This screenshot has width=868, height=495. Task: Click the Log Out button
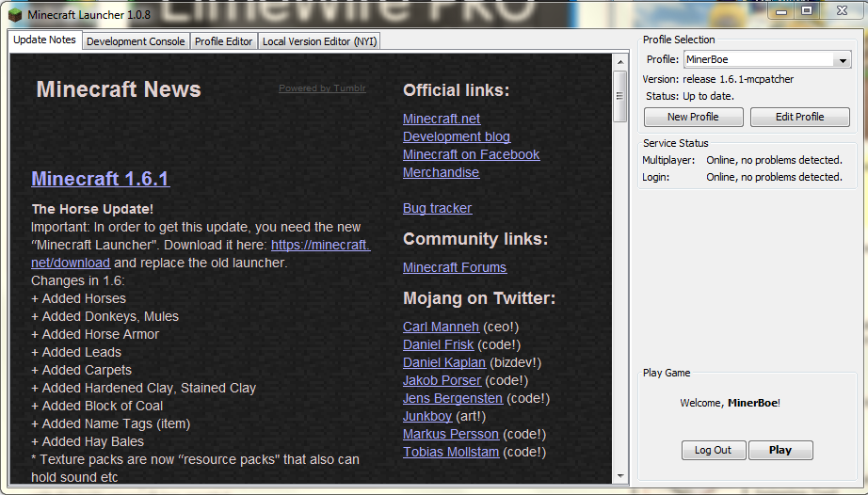[713, 450]
